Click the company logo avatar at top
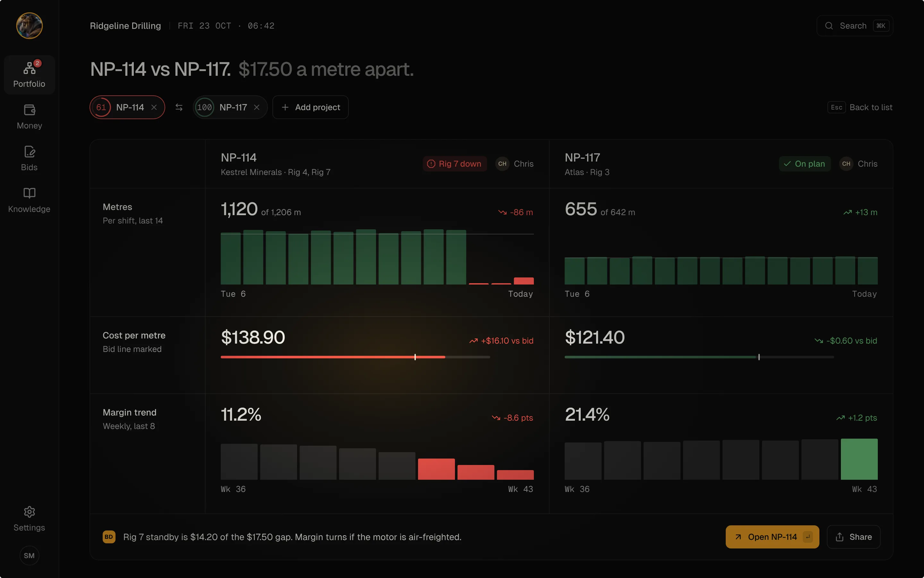924x578 pixels. tap(30, 26)
